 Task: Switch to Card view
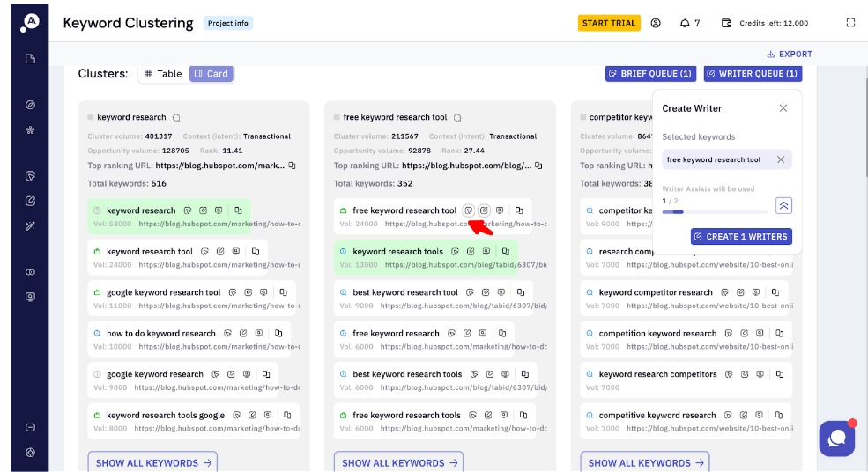click(211, 74)
